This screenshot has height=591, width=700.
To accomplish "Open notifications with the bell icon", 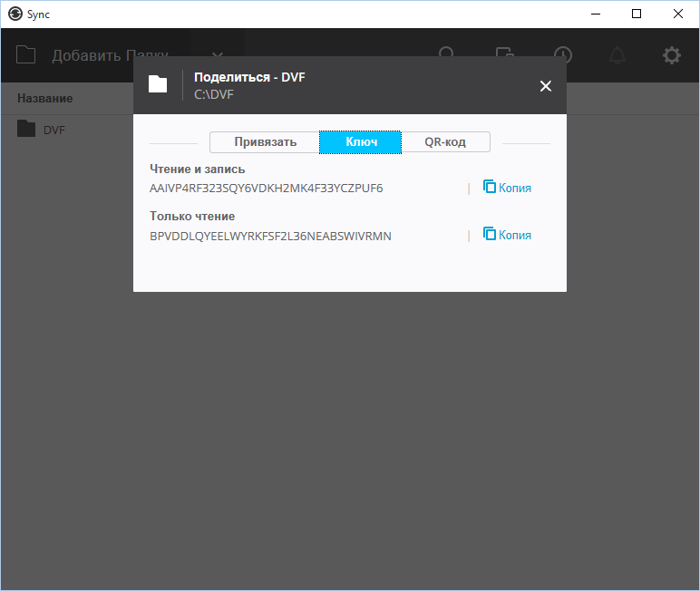I will coord(617,55).
